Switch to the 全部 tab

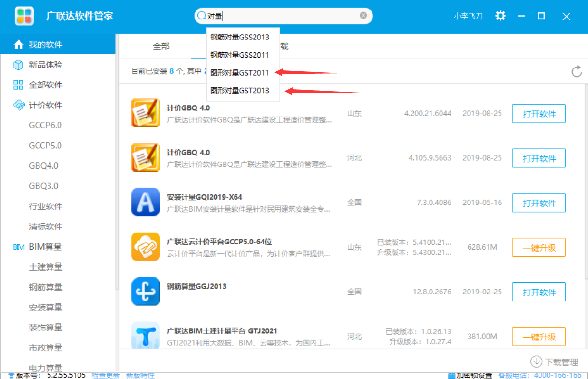pos(161,46)
